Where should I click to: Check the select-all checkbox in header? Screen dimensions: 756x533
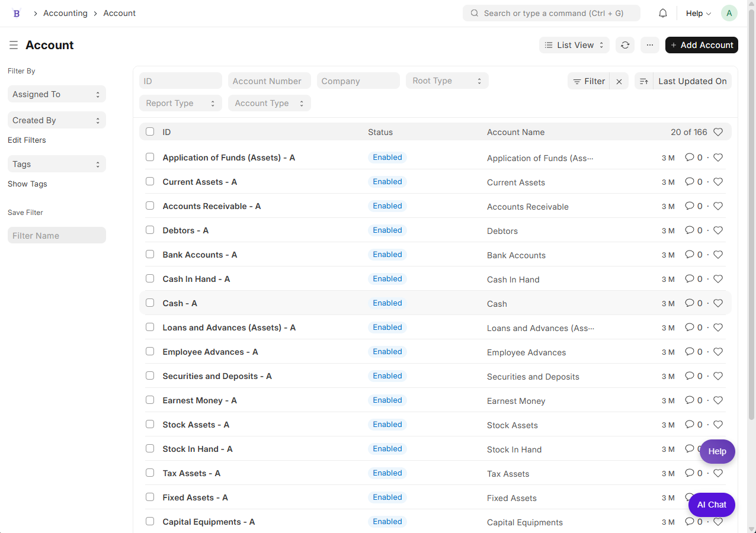point(150,131)
